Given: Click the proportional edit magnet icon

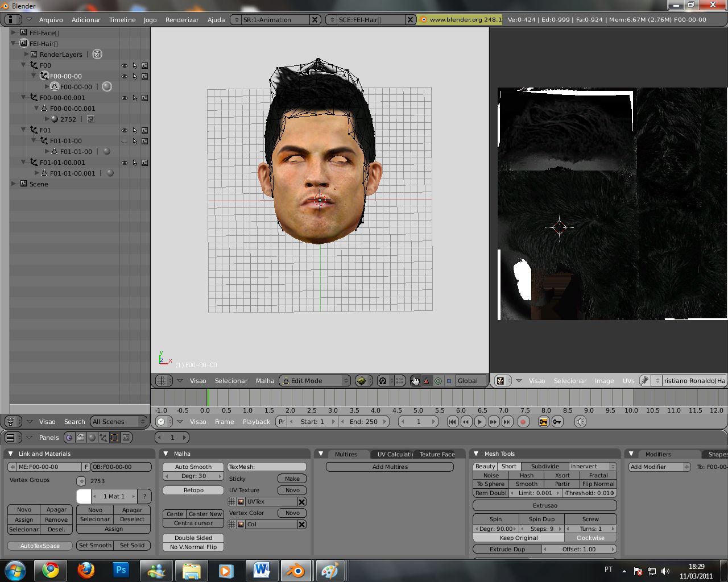Looking at the screenshot, I should (383, 381).
